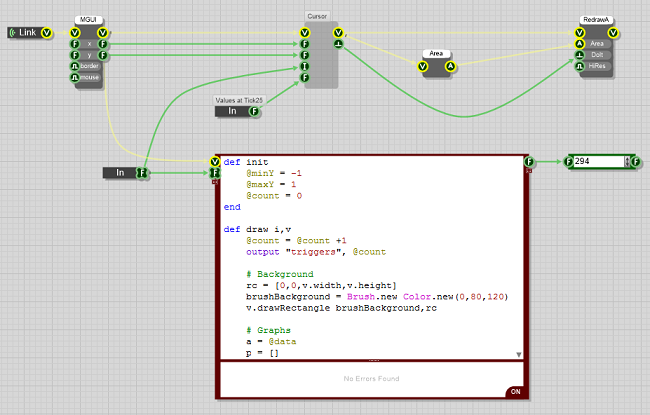
Task: Click the stepper arrows on the 294 field
Action: (626, 161)
